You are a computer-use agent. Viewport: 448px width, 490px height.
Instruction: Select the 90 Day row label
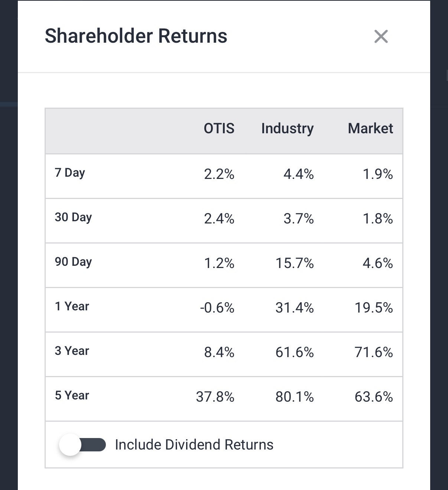[73, 262]
